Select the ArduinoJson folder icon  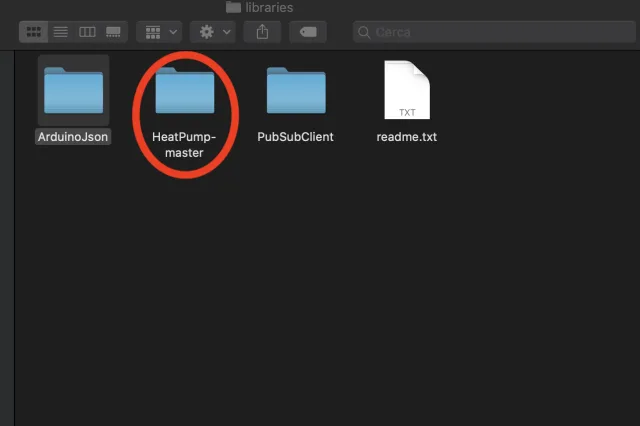point(73,90)
